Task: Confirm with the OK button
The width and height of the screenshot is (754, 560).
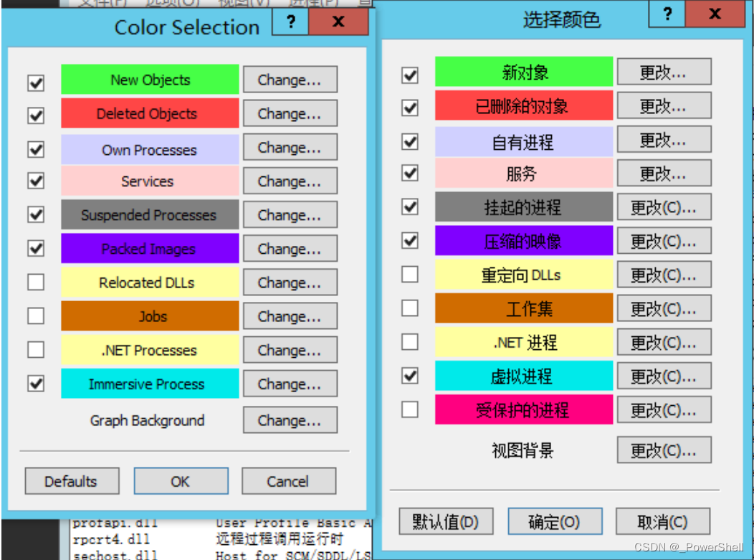Action: pyautogui.click(x=181, y=481)
